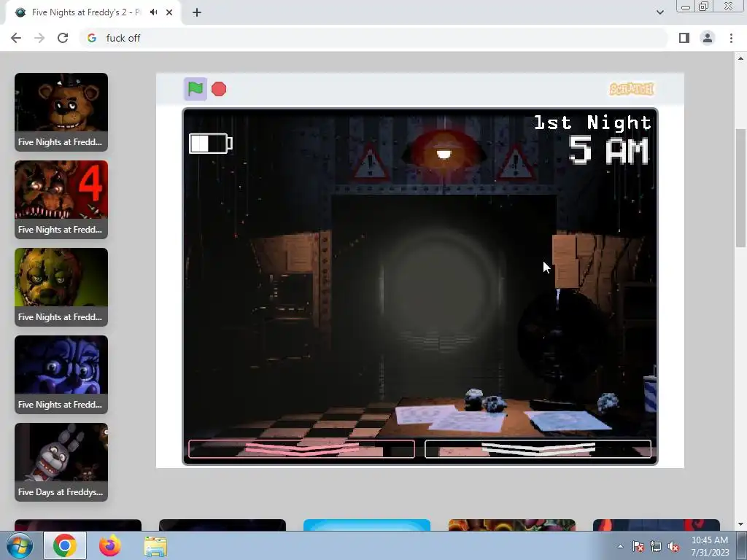The width and height of the screenshot is (747, 560).
Task: Start the game with the green flag
Action: 196,89
